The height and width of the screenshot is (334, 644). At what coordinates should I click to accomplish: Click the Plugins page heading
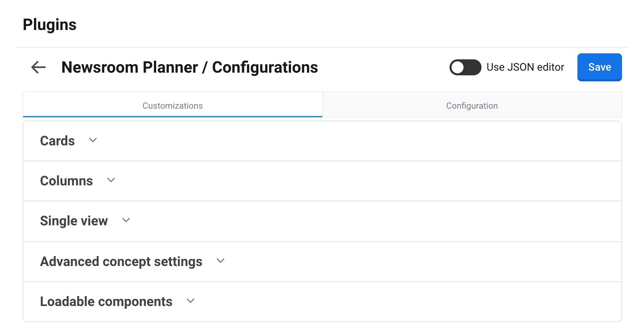tap(50, 25)
